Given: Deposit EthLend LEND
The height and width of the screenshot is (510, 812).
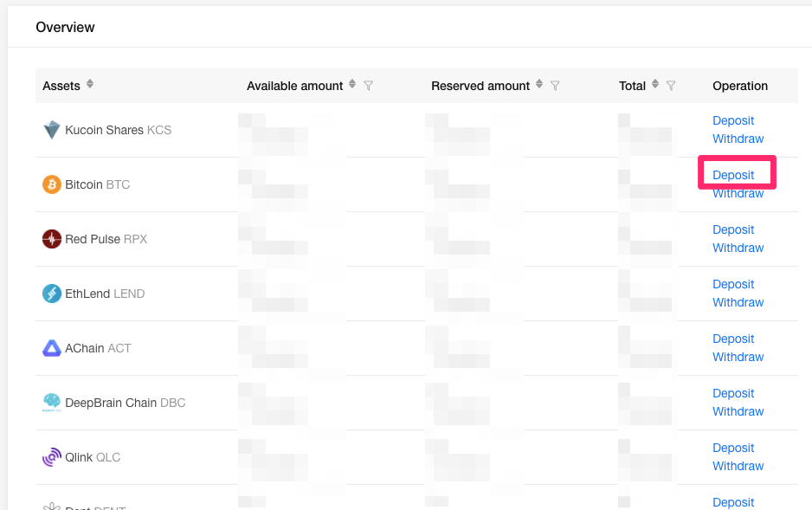Looking at the screenshot, I should [x=733, y=284].
